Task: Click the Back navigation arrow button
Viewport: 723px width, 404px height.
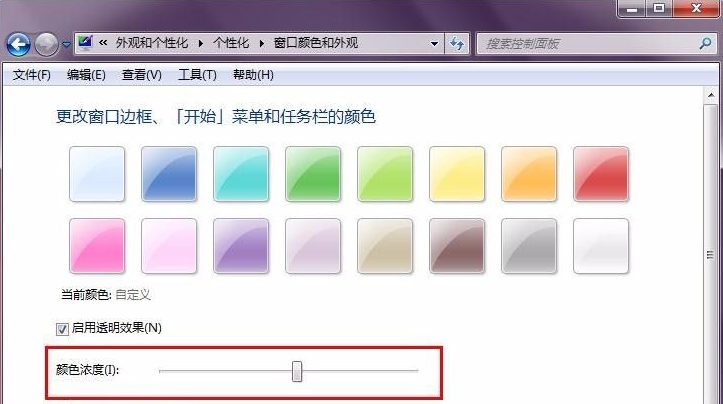Action: (19, 44)
